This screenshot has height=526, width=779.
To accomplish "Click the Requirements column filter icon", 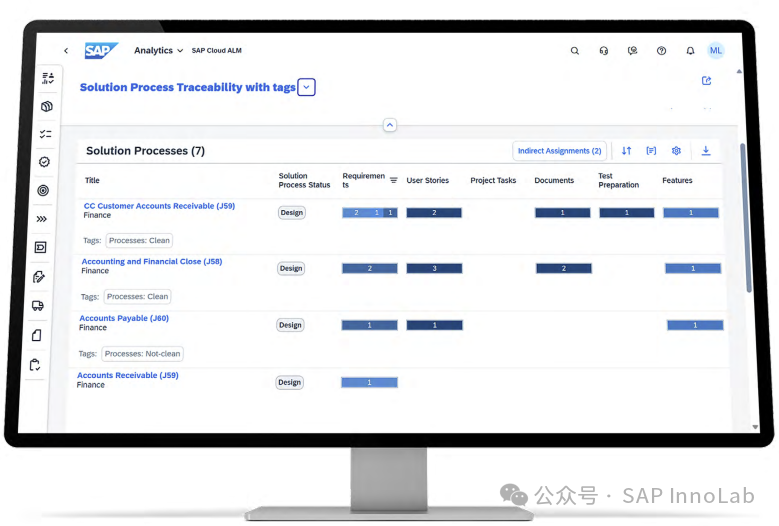I will pyautogui.click(x=393, y=180).
